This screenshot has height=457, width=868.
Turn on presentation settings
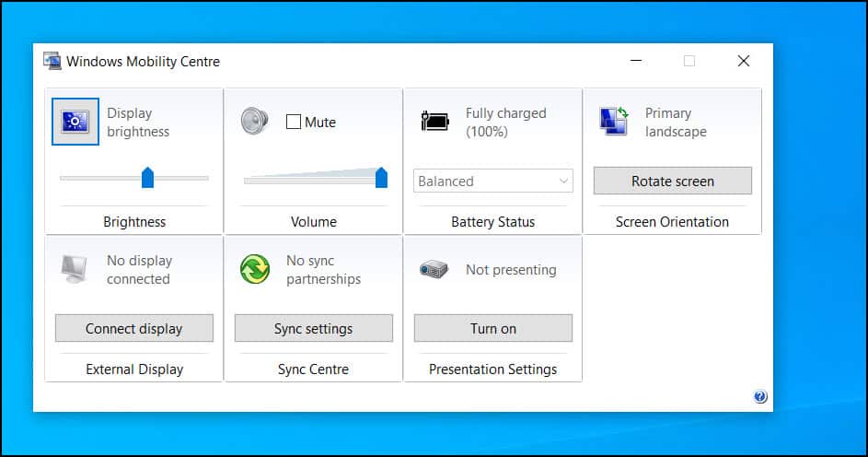click(493, 329)
